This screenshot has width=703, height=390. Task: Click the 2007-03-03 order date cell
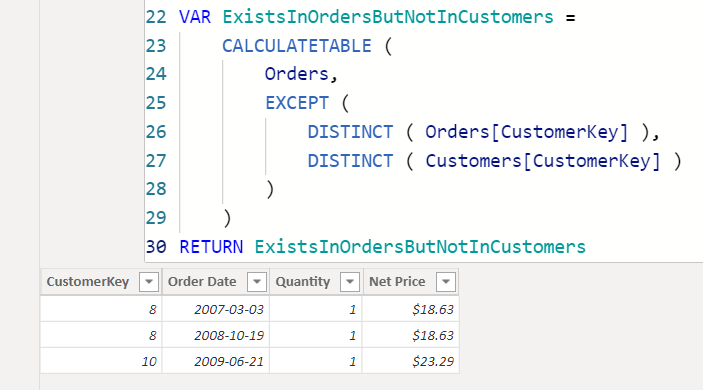pos(216,309)
